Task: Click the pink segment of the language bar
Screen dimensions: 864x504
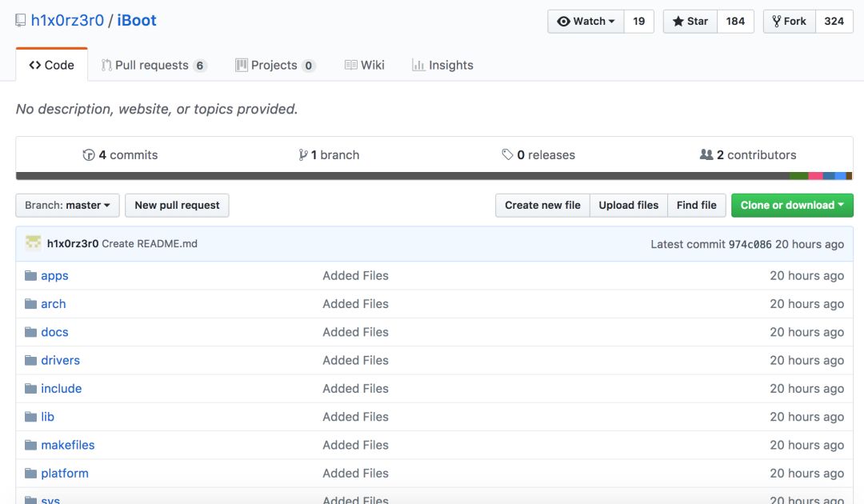Action: click(815, 176)
